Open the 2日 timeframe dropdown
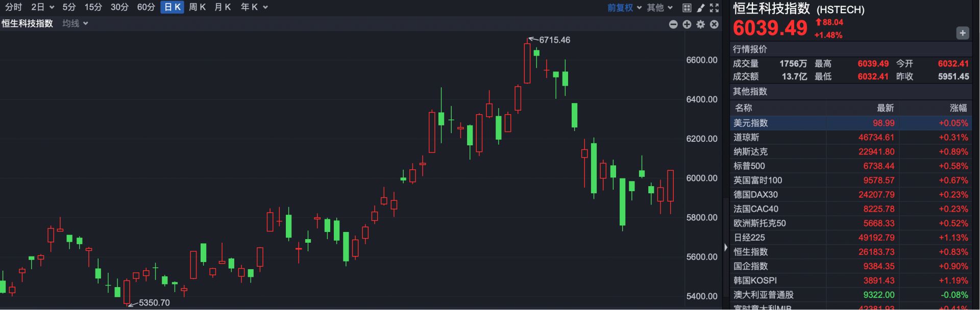 (42, 7)
